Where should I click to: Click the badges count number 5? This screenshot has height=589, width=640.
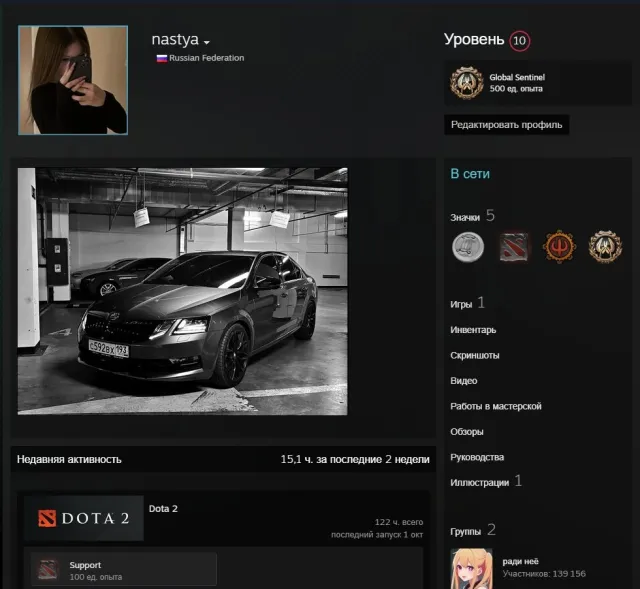tap(490, 215)
